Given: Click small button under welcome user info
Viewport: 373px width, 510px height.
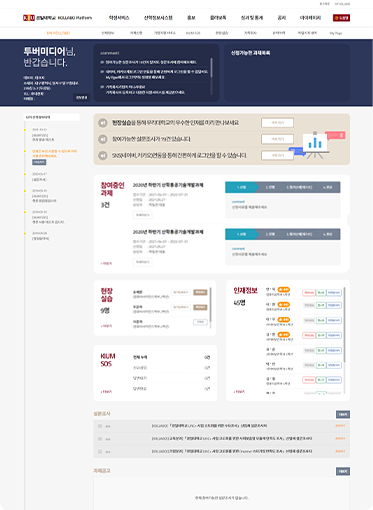Looking at the screenshot, I should pyautogui.click(x=81, y=98).
